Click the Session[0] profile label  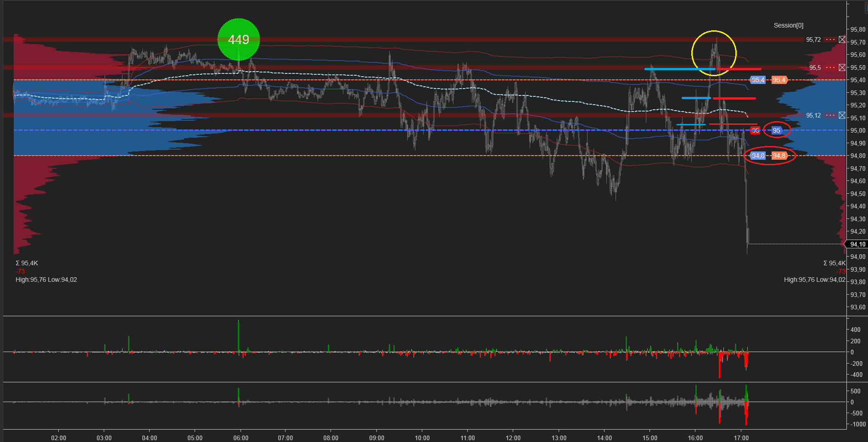(789, 25)
